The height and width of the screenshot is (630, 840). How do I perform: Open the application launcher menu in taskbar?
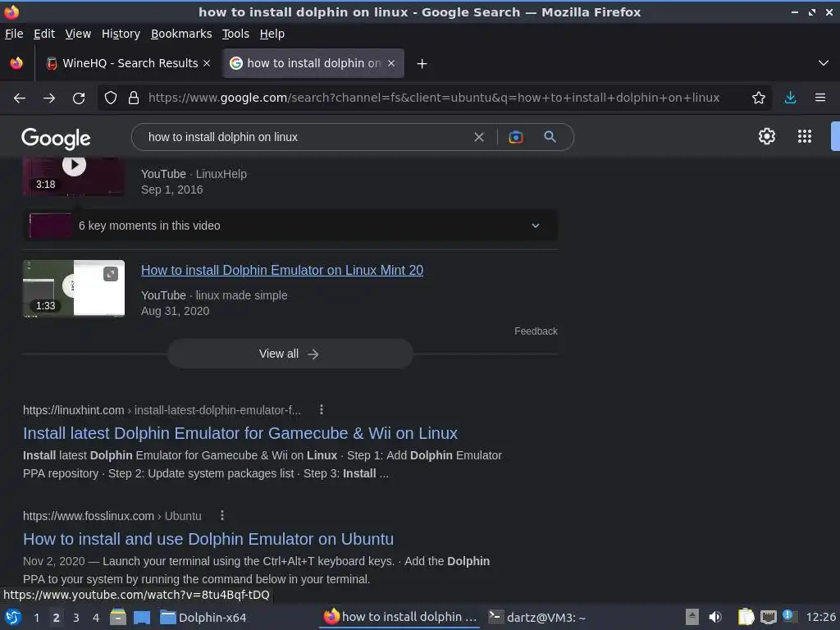point(13,618)
